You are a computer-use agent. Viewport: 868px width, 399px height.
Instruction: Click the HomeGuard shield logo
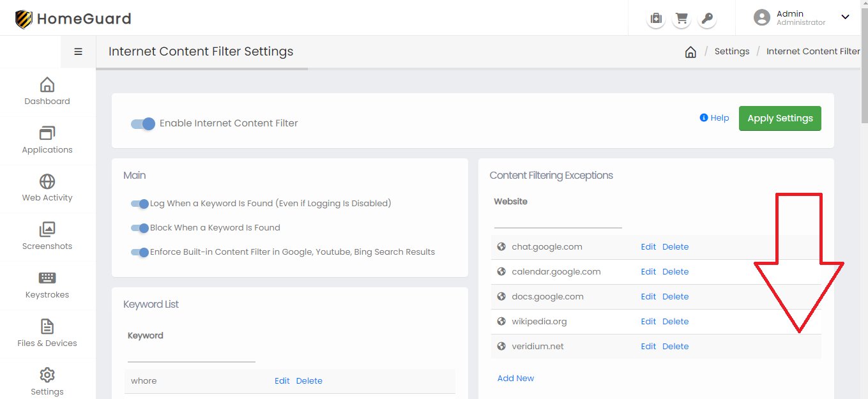coord(24,19)
